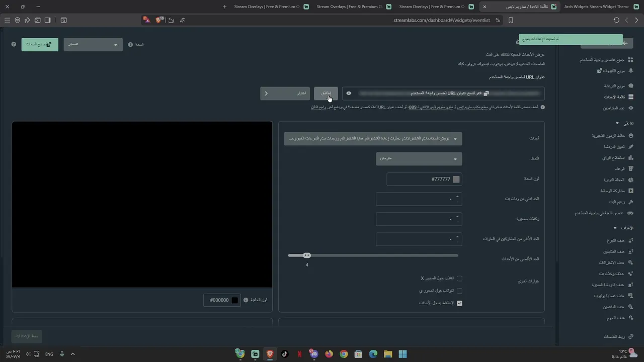The height and width of the screenshot is (362, 644).
Task: Enable flip around Y axis checkbox (الانقلاب حول المحور ي)
Action: click(459, 291)
